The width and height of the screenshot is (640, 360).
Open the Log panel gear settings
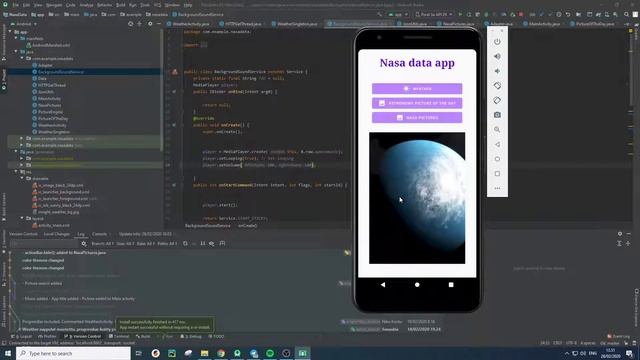(84, 244)
